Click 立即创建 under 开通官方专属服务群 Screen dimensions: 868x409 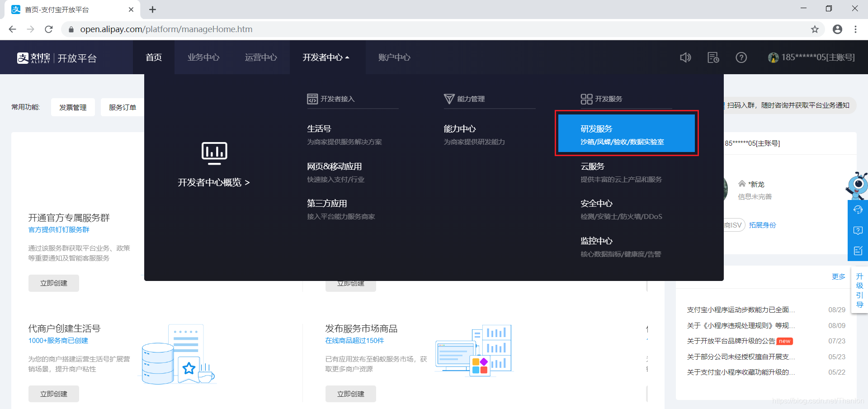[54, 283]
